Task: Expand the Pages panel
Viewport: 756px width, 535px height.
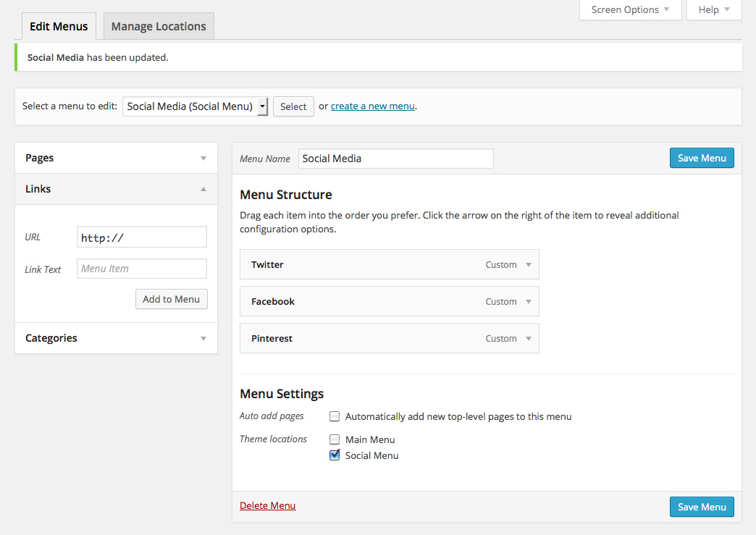Action: point(203,158)
